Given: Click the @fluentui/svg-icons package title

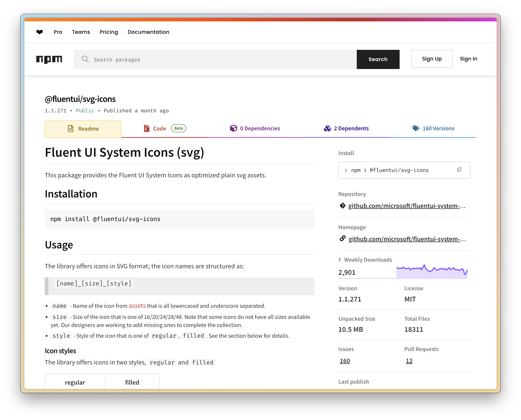Looking at the screenshot, I should 80,99.
